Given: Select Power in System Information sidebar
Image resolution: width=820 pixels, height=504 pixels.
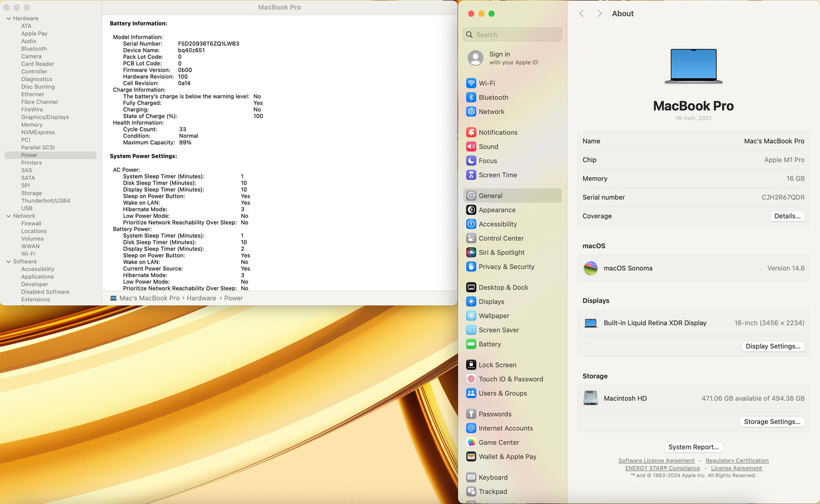Looking at the screenshot, I should pos(51,155).
